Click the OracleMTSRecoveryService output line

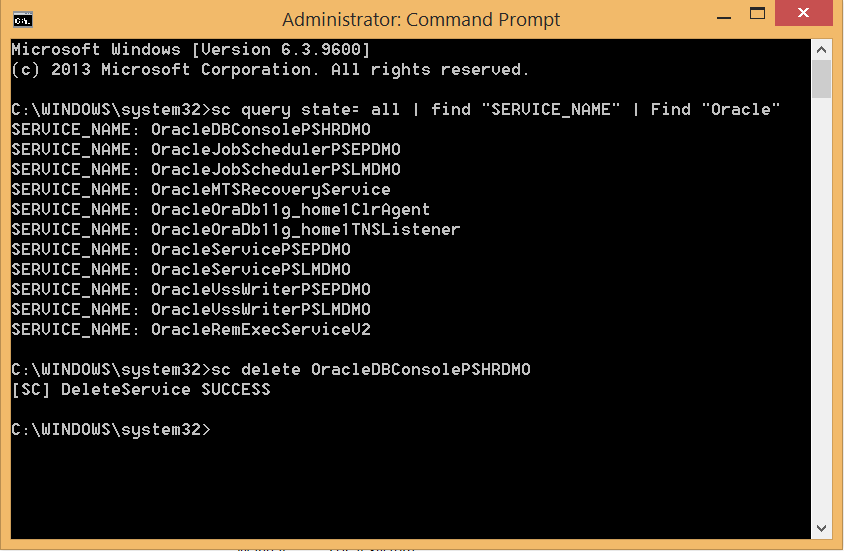201,189
